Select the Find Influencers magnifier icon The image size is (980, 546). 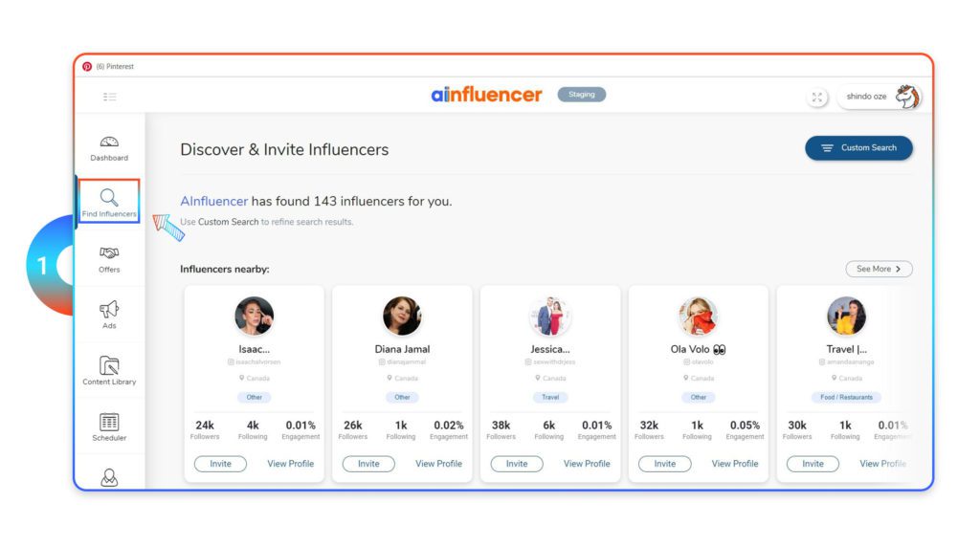[x=109, y=197]
